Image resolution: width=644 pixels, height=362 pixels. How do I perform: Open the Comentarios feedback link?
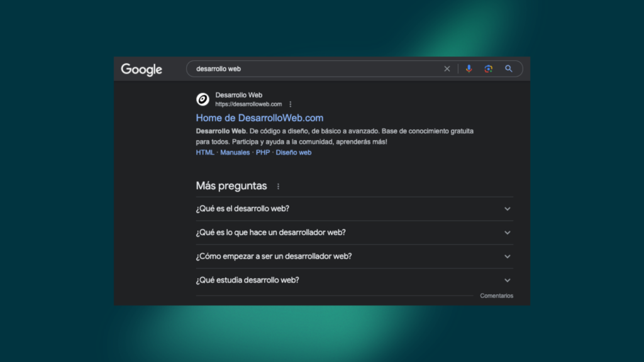point(496,295)
